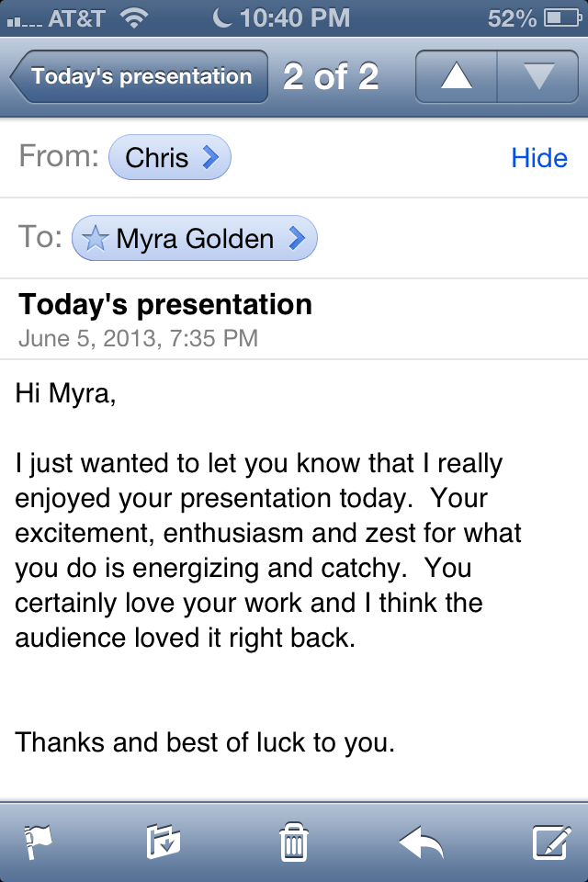Go to previous message with up arrow

(x=457, y=77)
